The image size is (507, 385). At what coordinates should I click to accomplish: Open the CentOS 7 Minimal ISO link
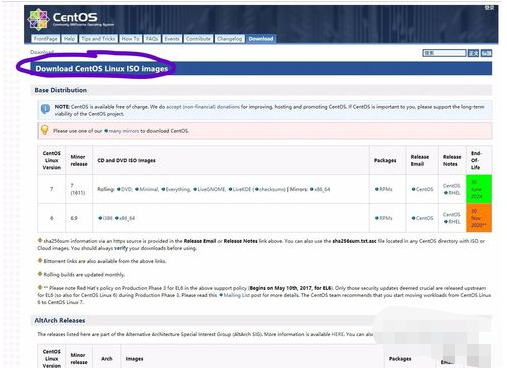click(147, 189)
